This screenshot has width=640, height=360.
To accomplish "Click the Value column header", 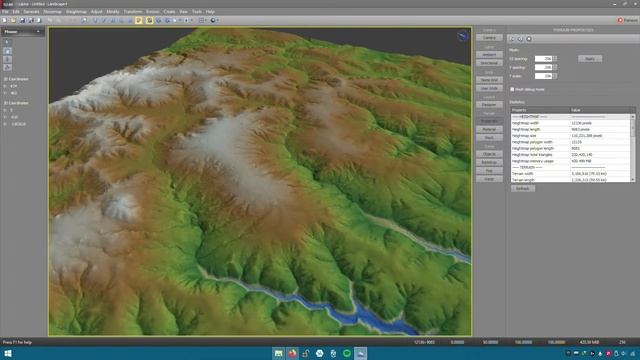I will tap(602, 110).
